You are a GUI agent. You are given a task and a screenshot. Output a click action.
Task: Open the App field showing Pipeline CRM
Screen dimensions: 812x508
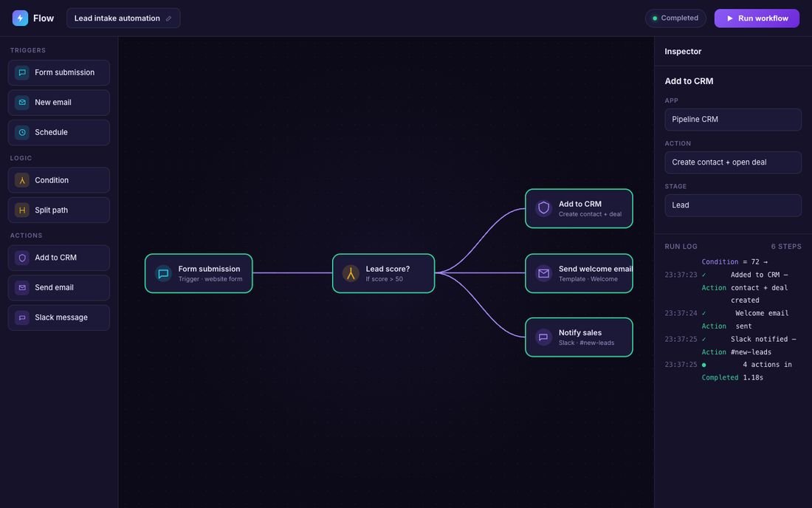[733, 120]
